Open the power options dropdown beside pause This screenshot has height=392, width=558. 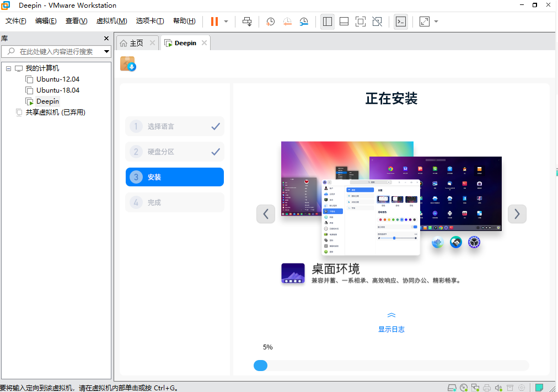pyautogui.click(x=226, y=22)
